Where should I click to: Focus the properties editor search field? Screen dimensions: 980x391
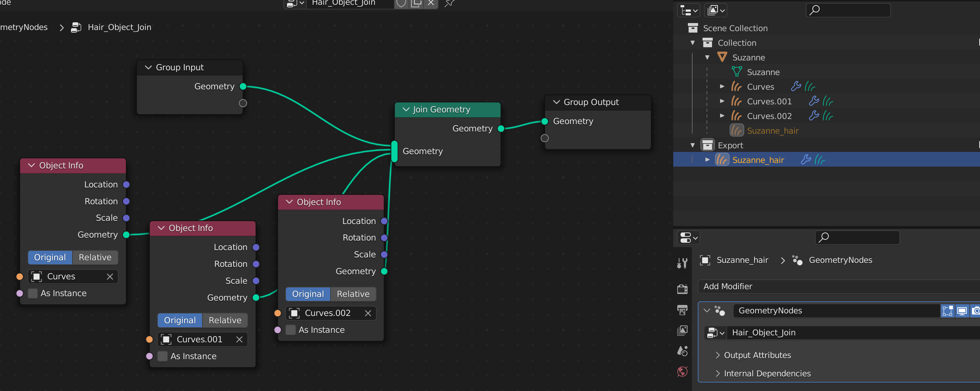(x=857, y=238)
